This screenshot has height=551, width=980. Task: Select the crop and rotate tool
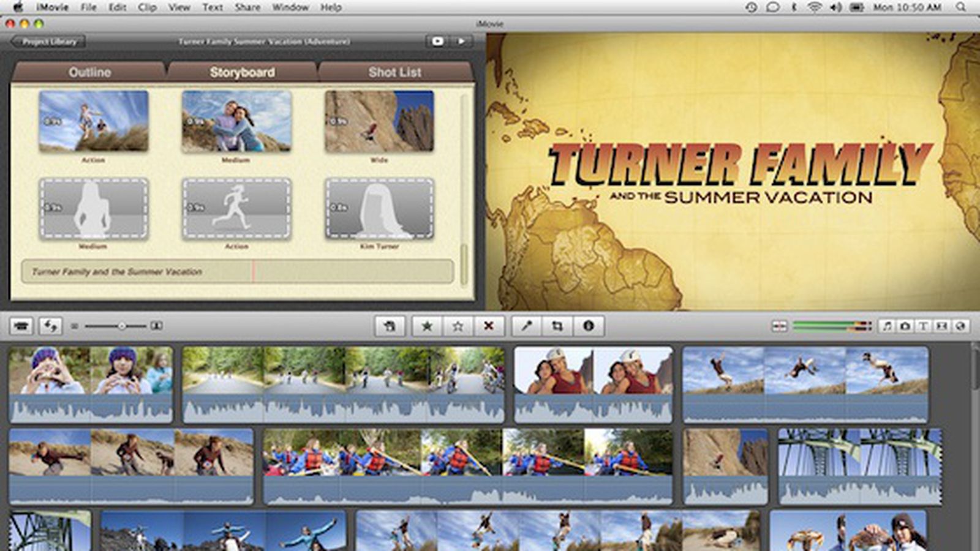coord(557,326)
